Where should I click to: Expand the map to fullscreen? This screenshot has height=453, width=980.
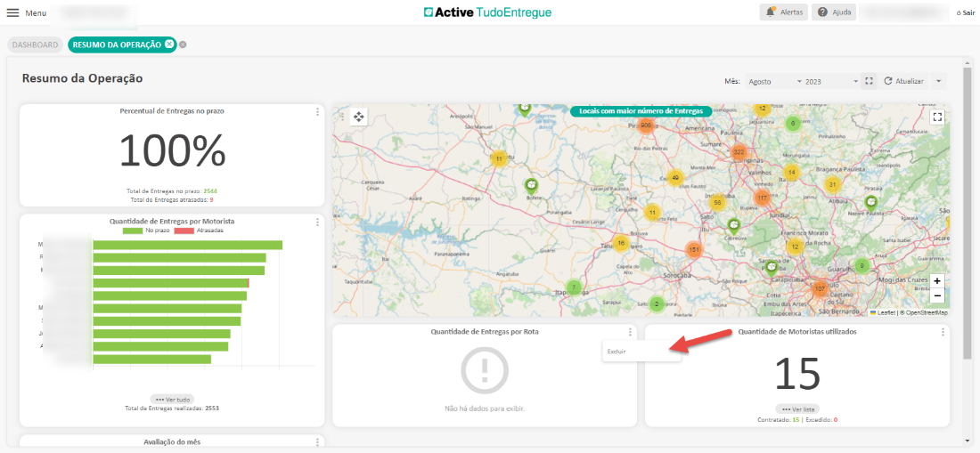pyautogui.click(x=936, y=116)
